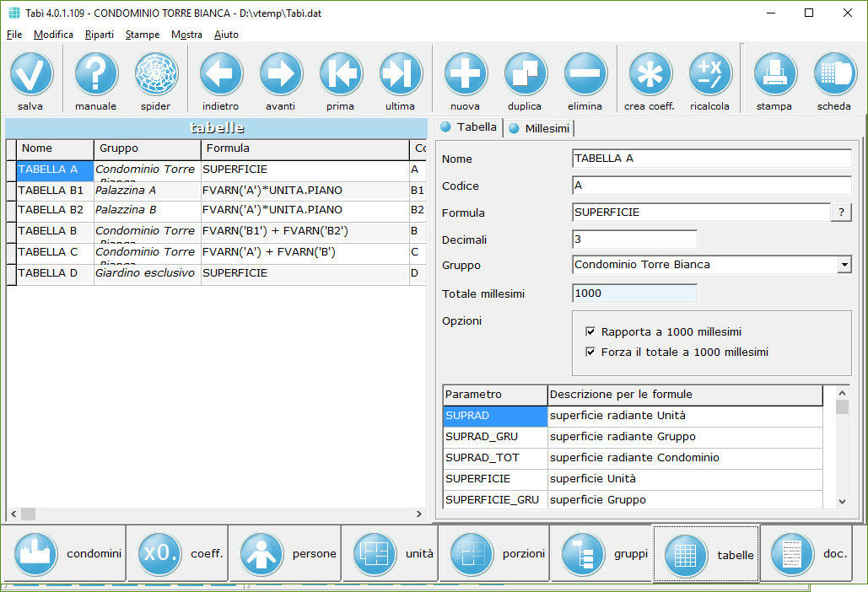Switch to the Millesimi tab
Screen dimensions: 868x592
tap(539, 128)
